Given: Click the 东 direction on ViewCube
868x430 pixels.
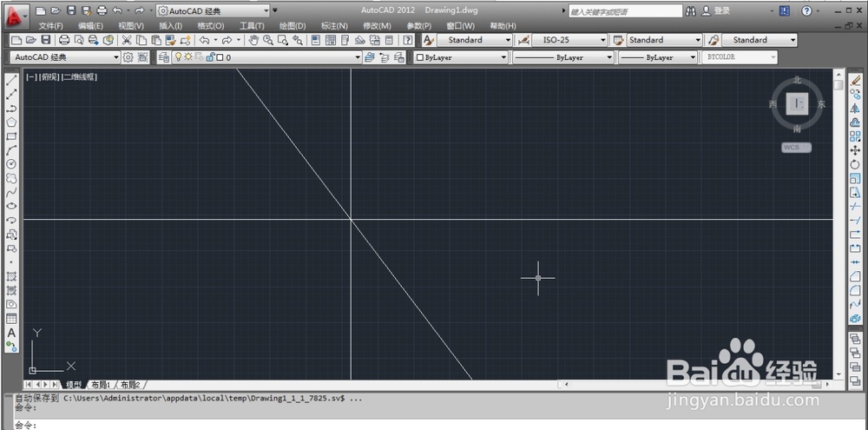Looking at the screenshot, I should point(821,103).
